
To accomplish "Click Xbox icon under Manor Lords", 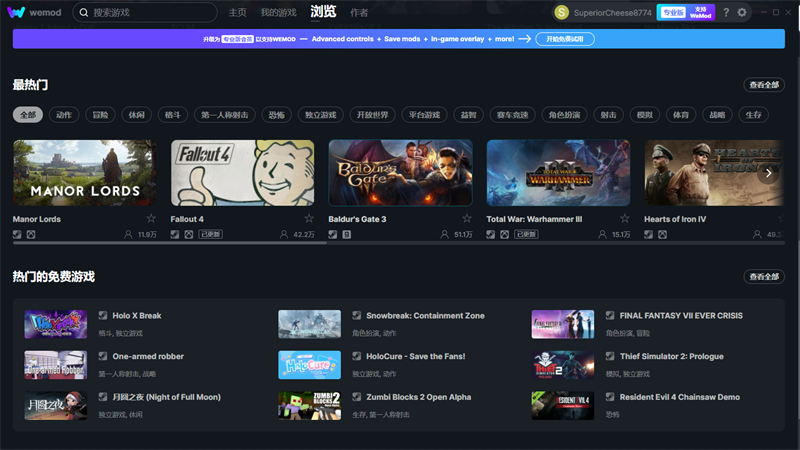I will point(31,234).
